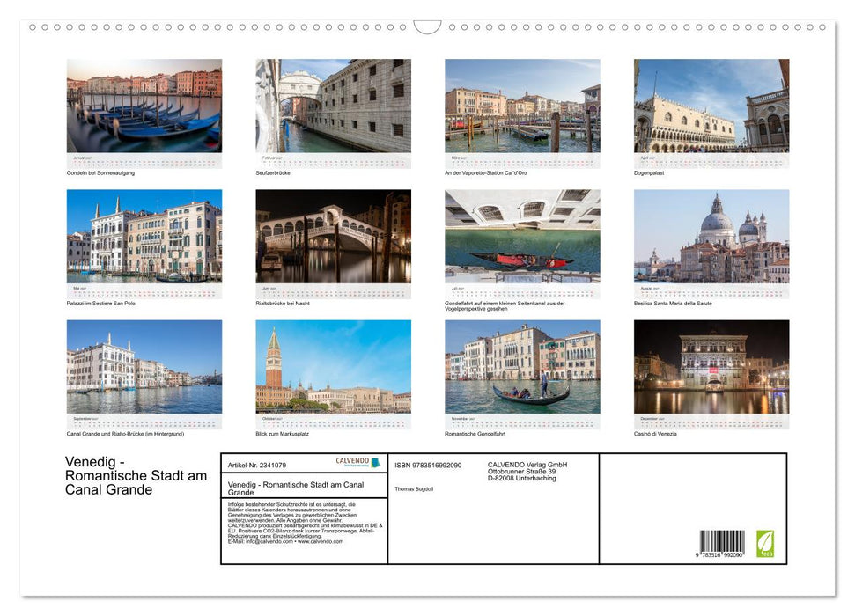The height and width of the screenshot is (616, 855).
Task: Click the Palazzi im Sestiere San Polo photo
Action: (x=144, y=236)
